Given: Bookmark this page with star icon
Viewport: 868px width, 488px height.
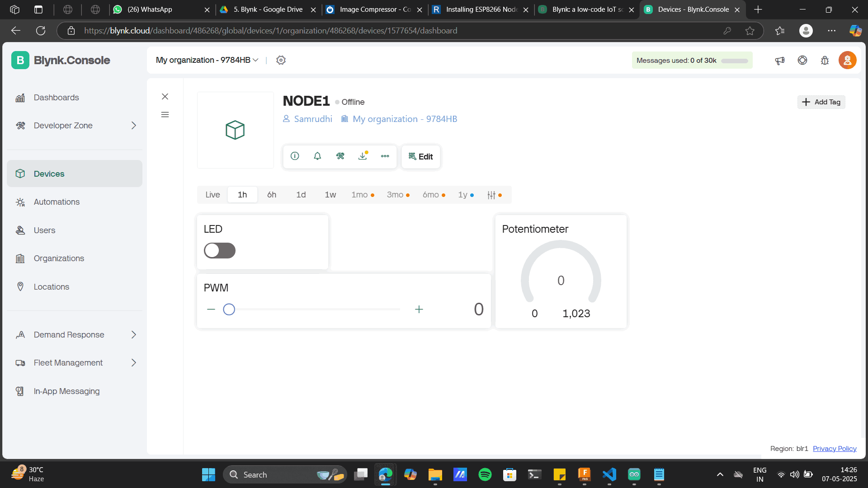Looking at the screenshot, I should pos(750,31).
